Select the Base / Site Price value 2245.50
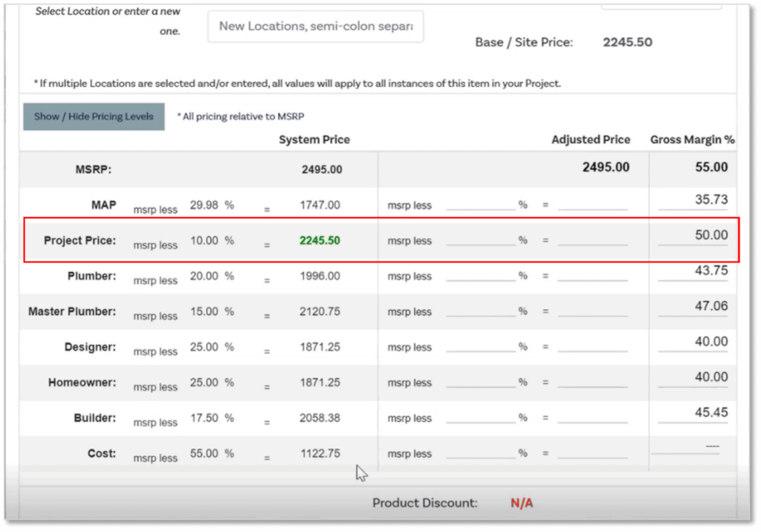This screenshot has width=761, height=532. (x=627, y=42)
